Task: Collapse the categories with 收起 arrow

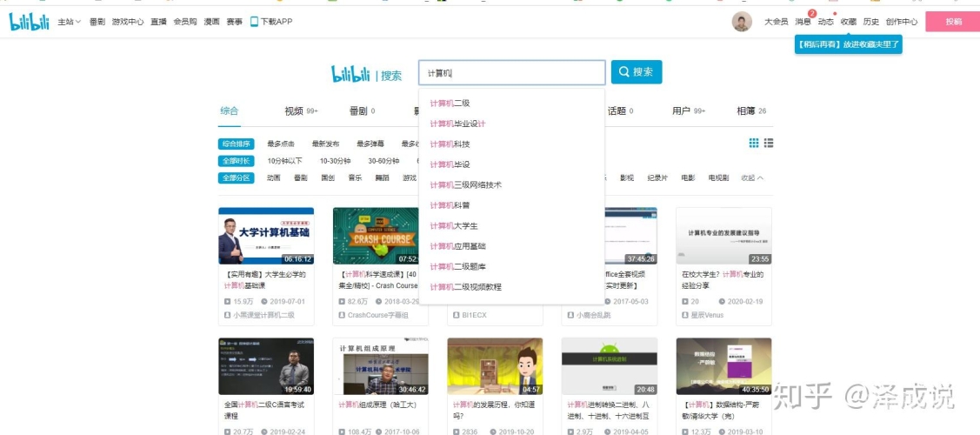Action: pyautogui.click(x=752, y=178)
